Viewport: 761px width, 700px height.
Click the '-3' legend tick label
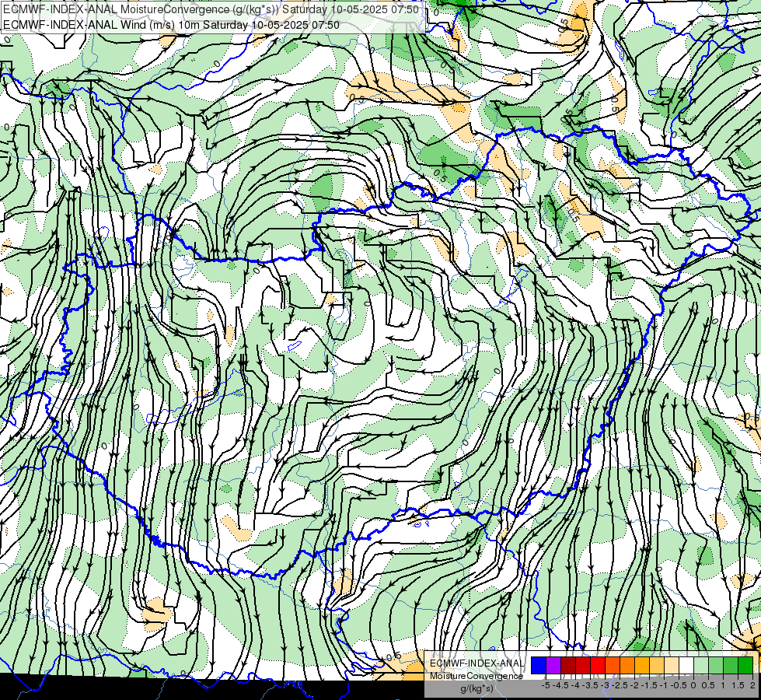pos(605,685)
